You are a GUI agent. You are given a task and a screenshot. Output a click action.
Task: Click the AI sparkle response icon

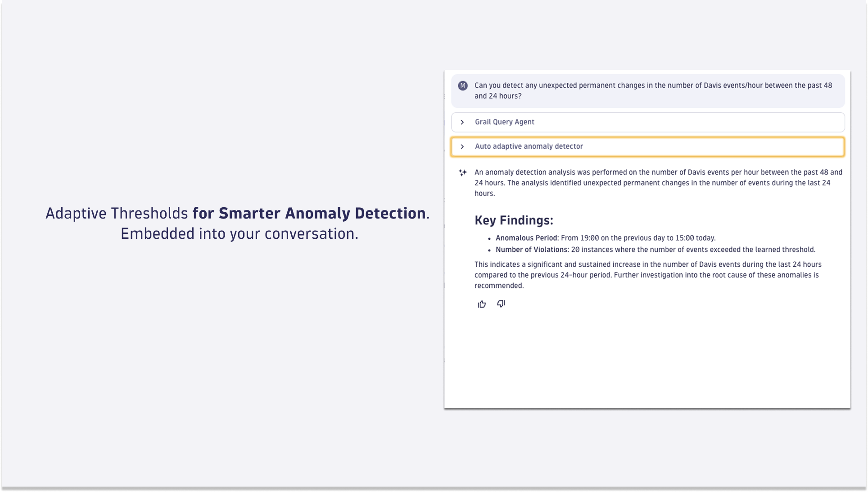462,173
